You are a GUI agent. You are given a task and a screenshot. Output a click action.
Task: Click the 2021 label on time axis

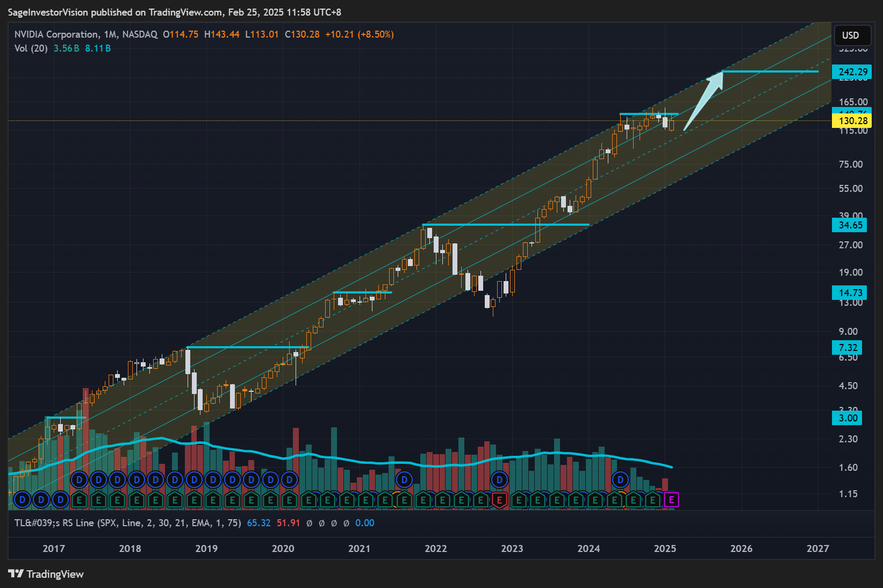coord(359,549)
